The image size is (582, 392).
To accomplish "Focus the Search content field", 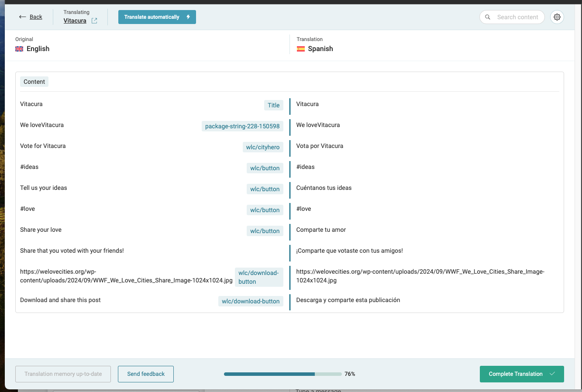I will tap(512, 17).
